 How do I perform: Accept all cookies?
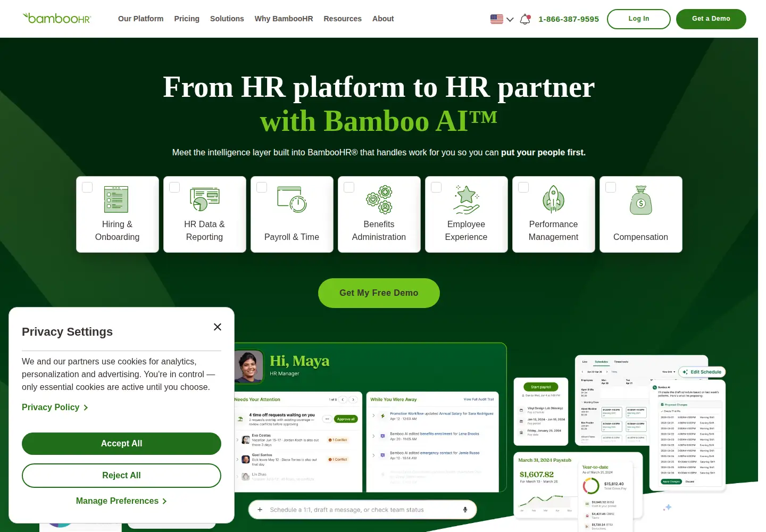pos(121,444)
